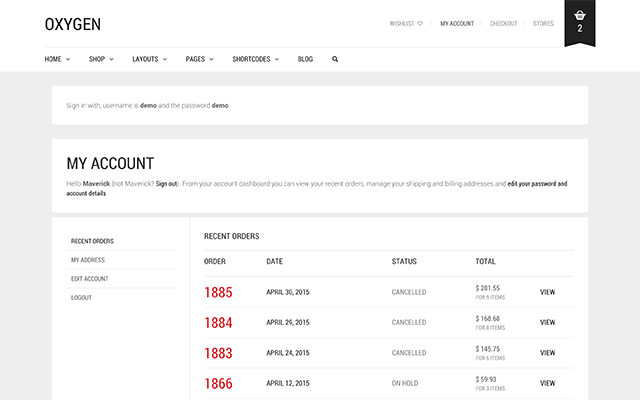This screenshot has height=400, width=640.
Task: Open the Home menu item
Action: [x=53, y=59]
